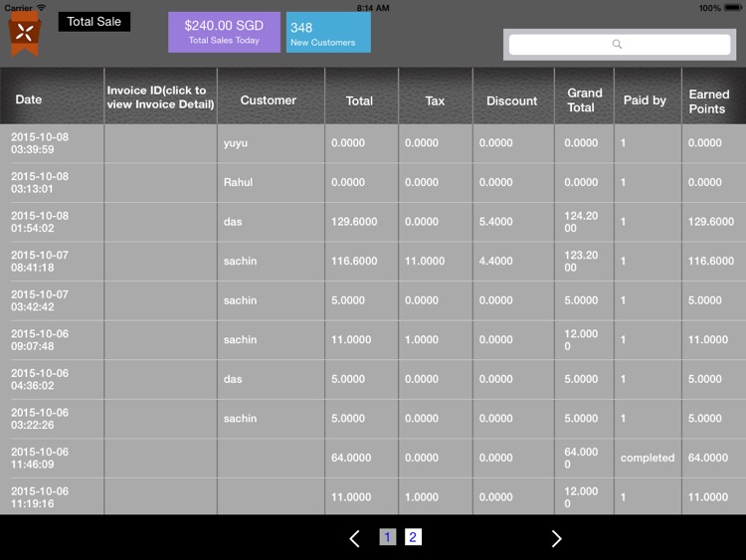Select date 2015-10-08 03:13:01

click(x=40, y=183)
